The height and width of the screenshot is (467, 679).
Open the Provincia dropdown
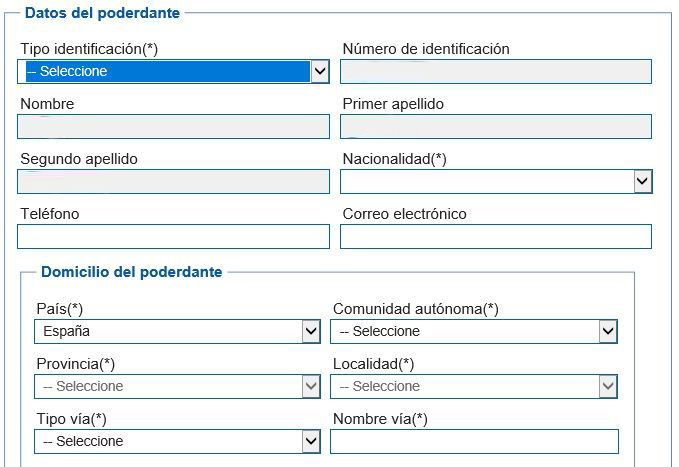pos(177,386)
